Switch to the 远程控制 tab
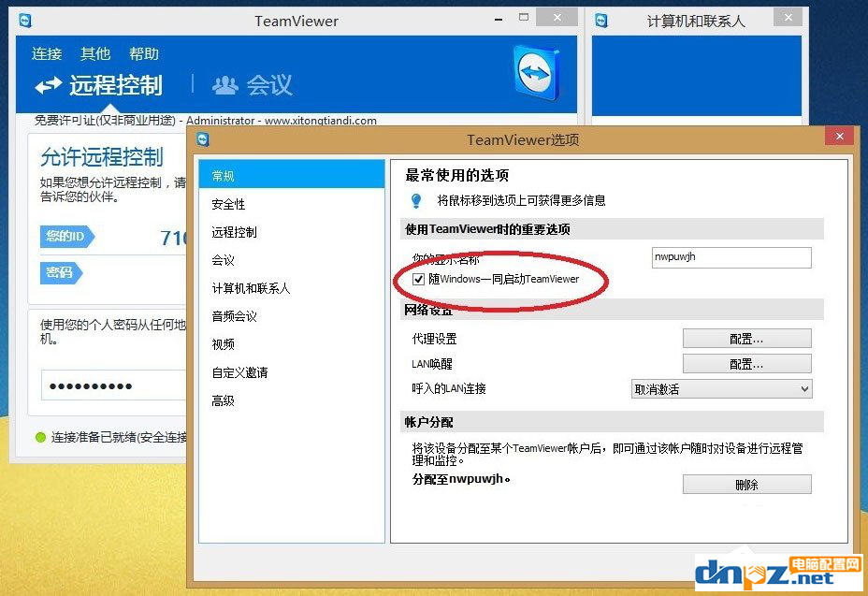The width and height of the screenshot is (868, 596). click(x=99, y=85)
